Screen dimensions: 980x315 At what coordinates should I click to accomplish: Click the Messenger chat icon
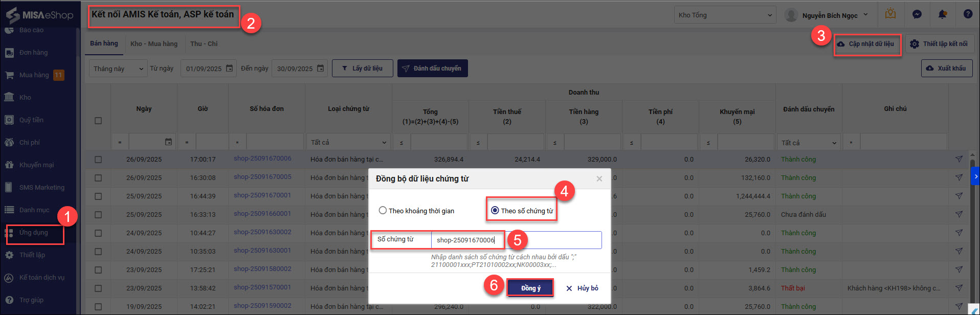(917, 14)
